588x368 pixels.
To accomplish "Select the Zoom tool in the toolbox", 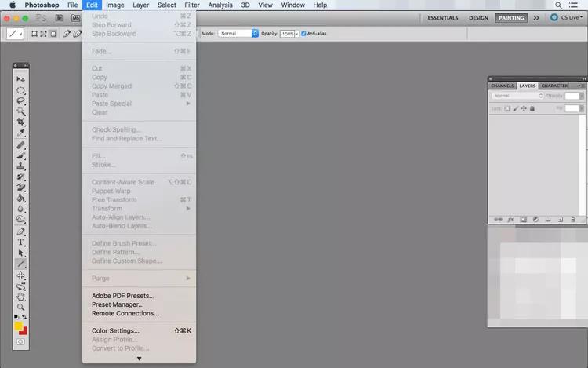I will [21, 307].
